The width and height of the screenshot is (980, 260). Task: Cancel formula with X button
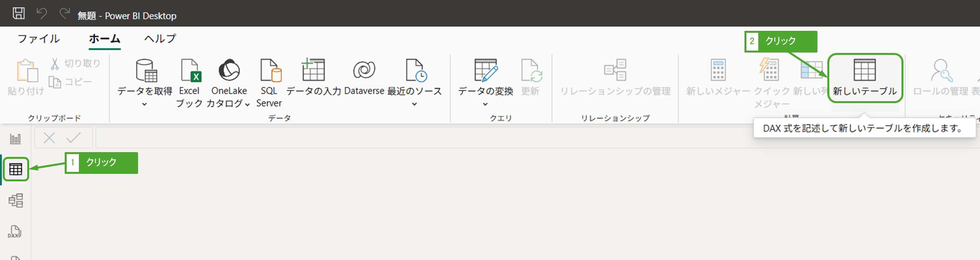point(49,138)
